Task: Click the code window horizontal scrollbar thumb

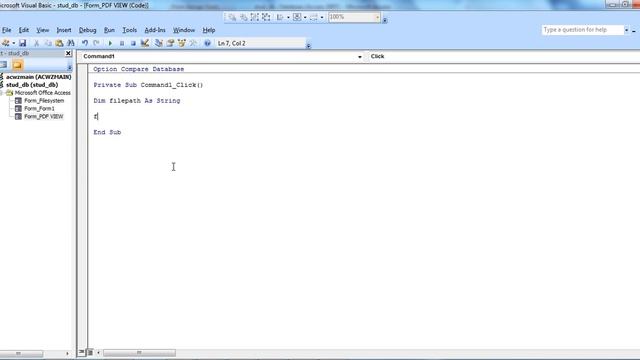Action: point(139,352)
